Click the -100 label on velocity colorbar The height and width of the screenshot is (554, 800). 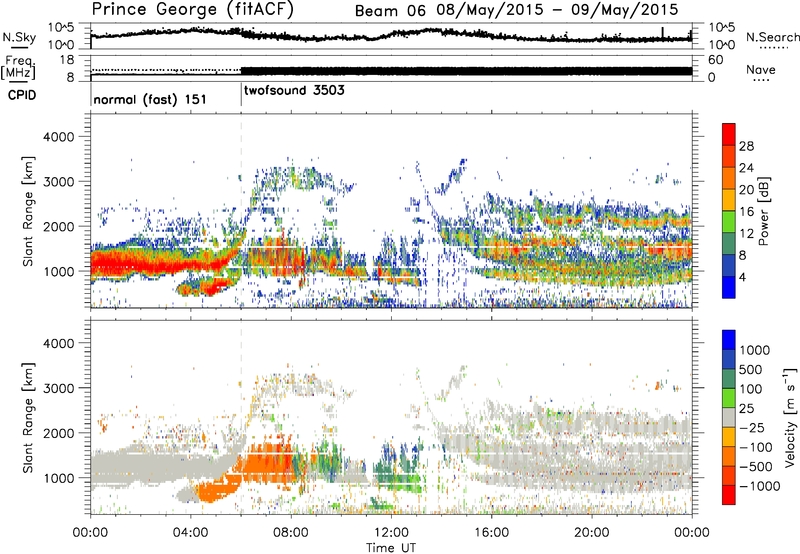point(756,447)
